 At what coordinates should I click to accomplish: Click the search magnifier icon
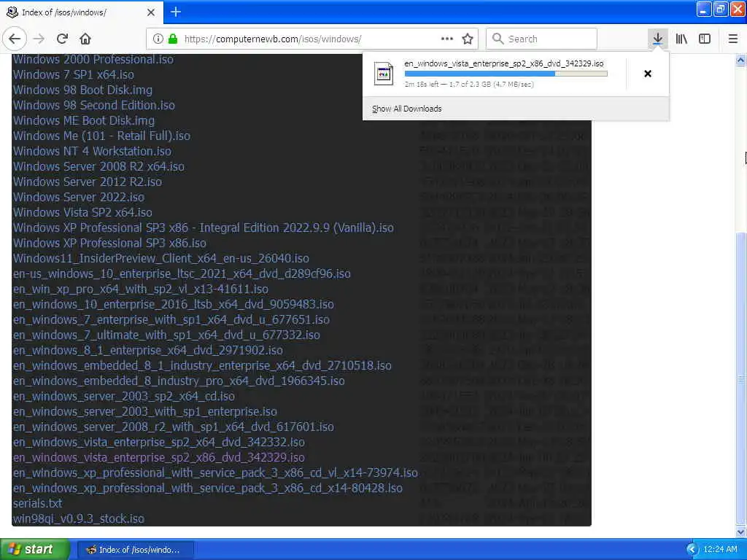tap(498, 39)
